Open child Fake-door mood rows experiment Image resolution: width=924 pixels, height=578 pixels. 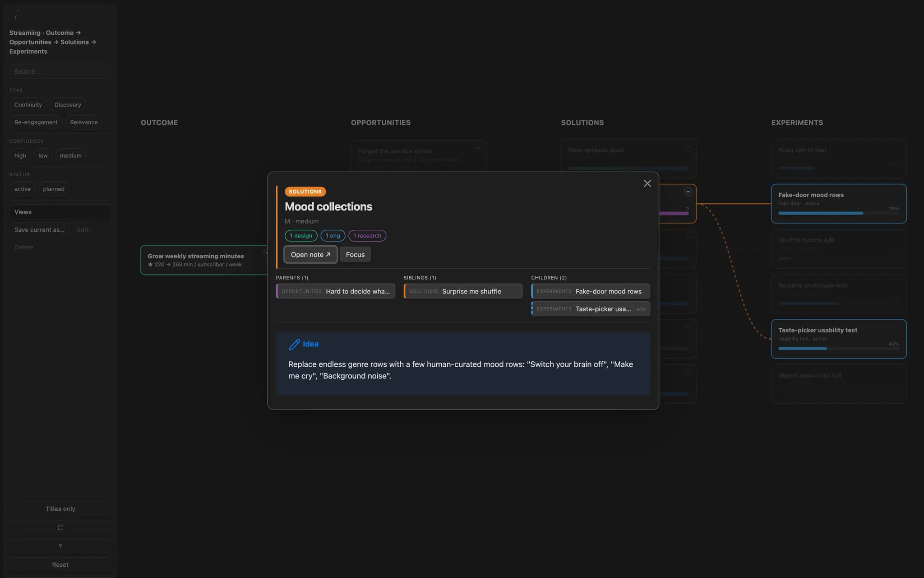click(591, 291)
